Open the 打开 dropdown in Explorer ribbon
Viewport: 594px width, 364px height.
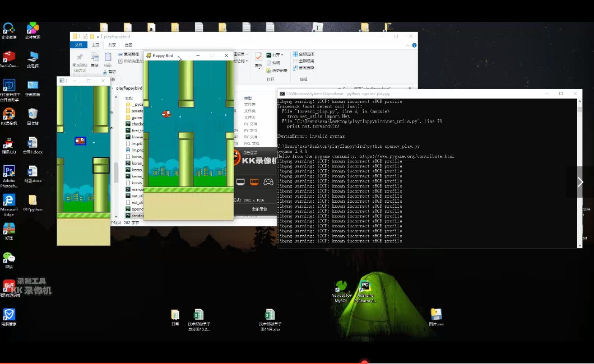275,55
